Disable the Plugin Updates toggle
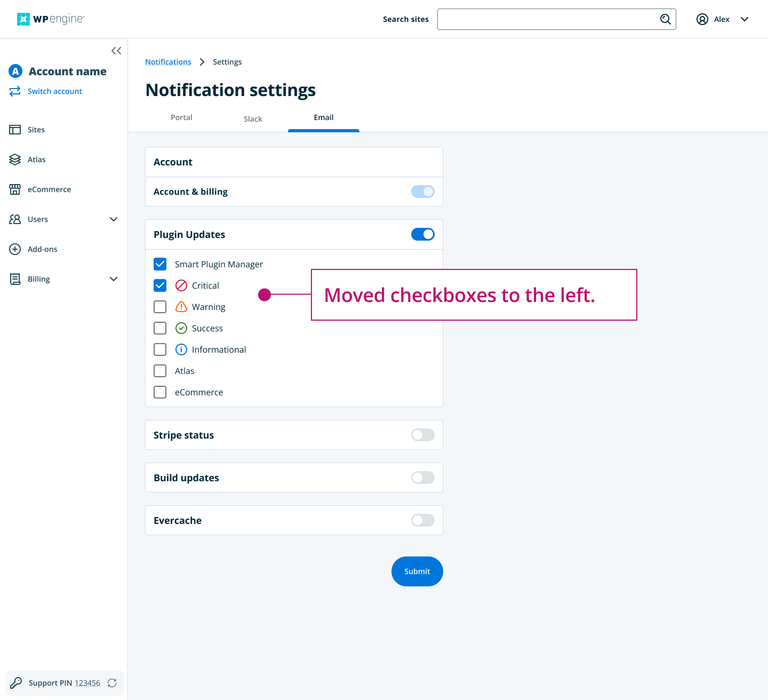 [x=422, y=234]
